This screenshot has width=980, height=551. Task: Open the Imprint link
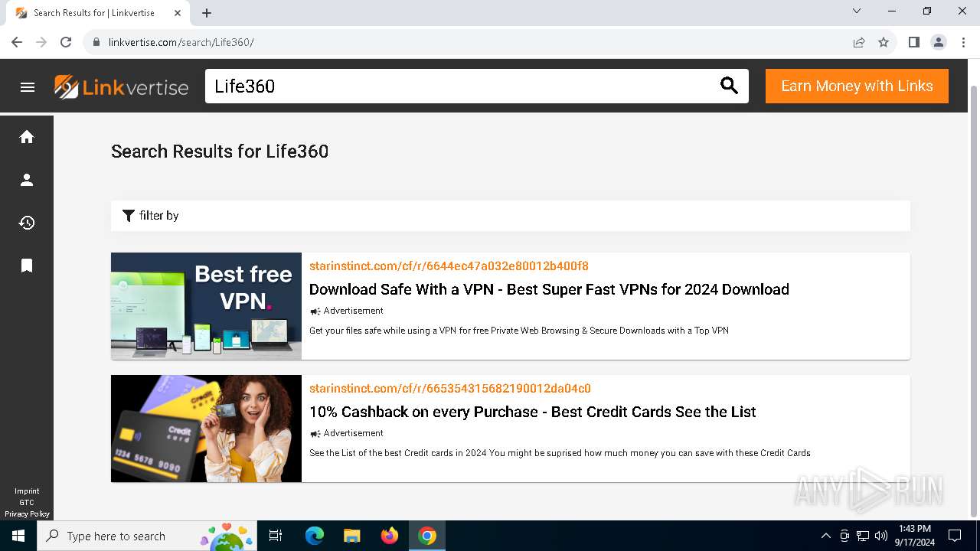27,491
